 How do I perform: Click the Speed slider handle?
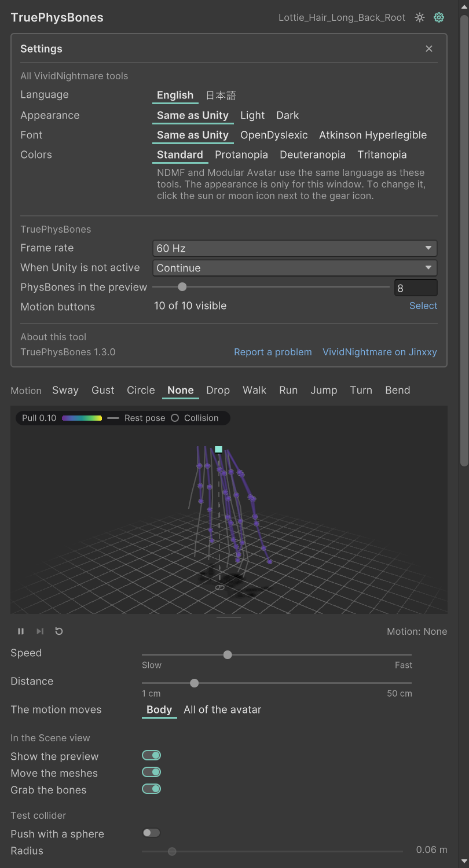pos(228,654)
